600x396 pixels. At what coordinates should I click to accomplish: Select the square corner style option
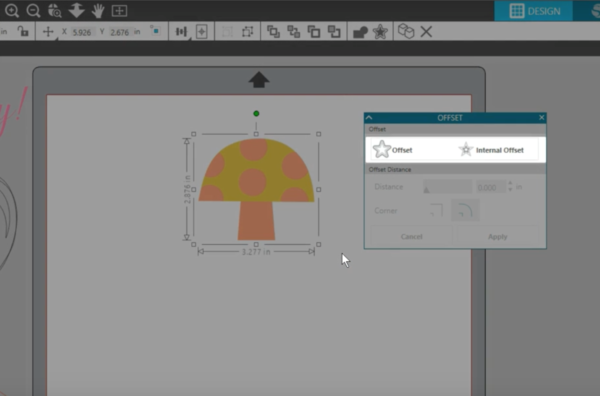point(437,210)
